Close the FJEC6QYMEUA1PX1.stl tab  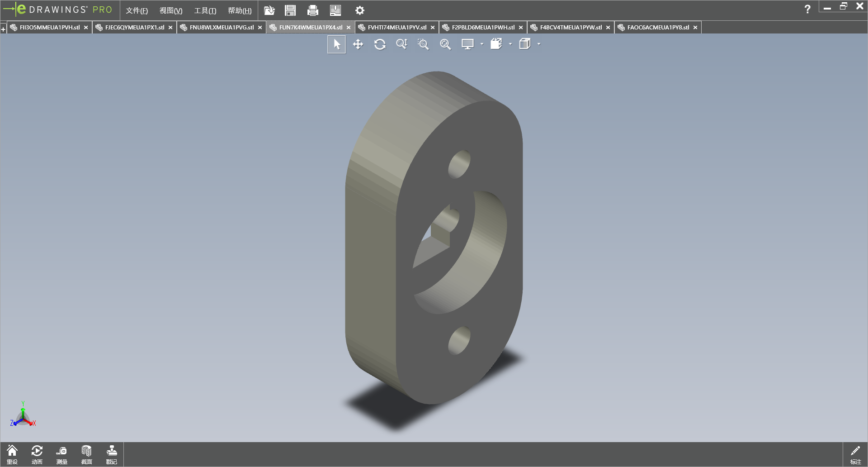[170, 28]
